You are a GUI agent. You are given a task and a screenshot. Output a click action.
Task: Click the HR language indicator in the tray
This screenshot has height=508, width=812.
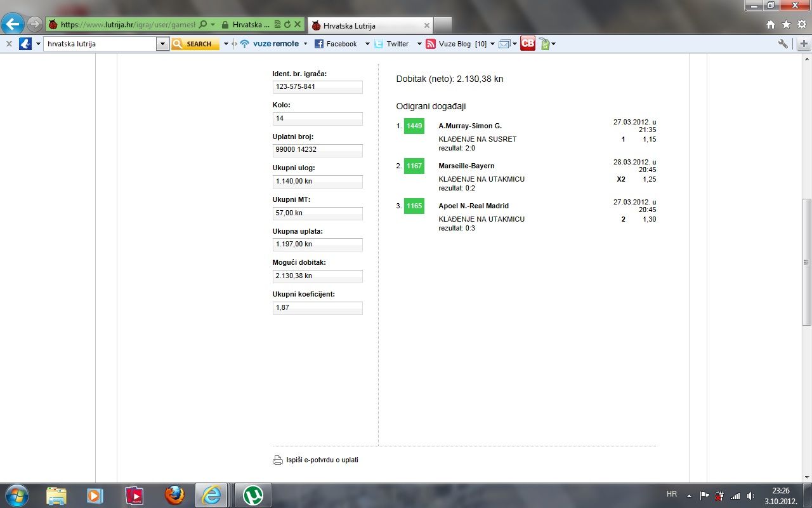672,494
